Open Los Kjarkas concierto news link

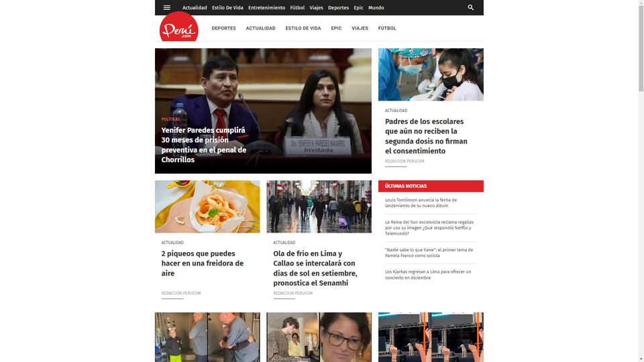428,275
